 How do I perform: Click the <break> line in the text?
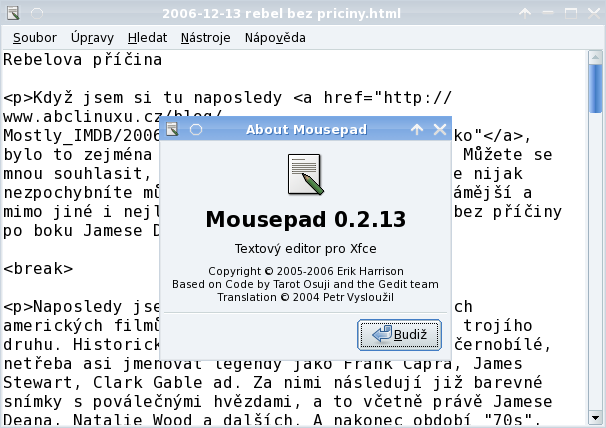[38, 269]
